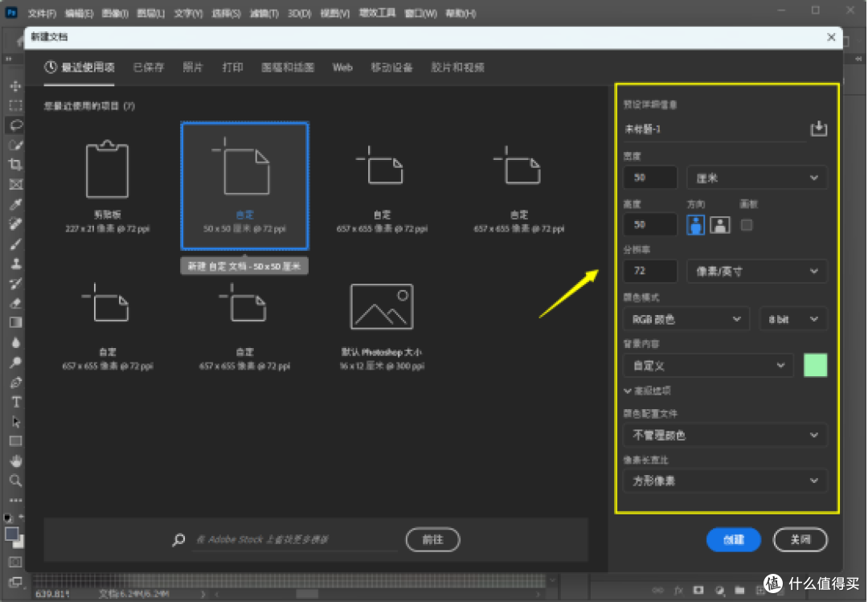Select the Move tool
This screenshot has height=602, width=868.
click(x=15, y=86)
